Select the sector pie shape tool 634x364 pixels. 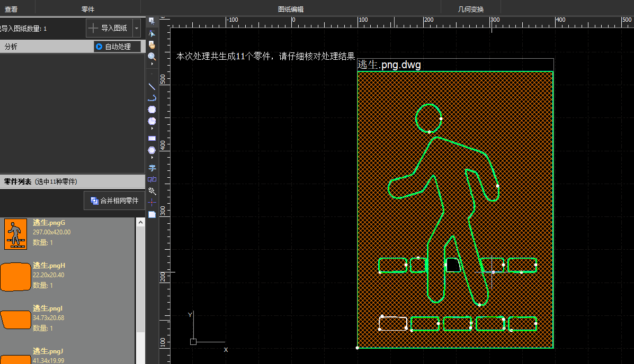coord(151,121)
